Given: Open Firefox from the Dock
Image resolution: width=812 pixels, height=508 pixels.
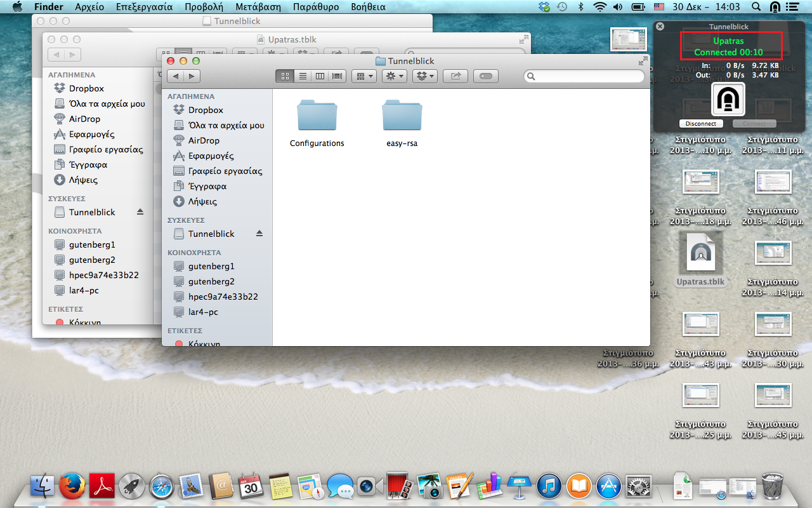Looking at the screenshot, I should click(72, 486).
